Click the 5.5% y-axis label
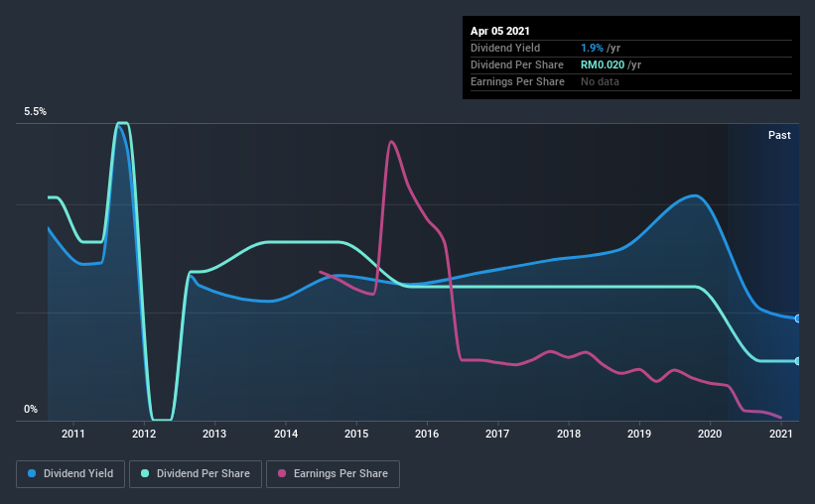The width and height of the screenshot is (815, 504). point(36,112)
